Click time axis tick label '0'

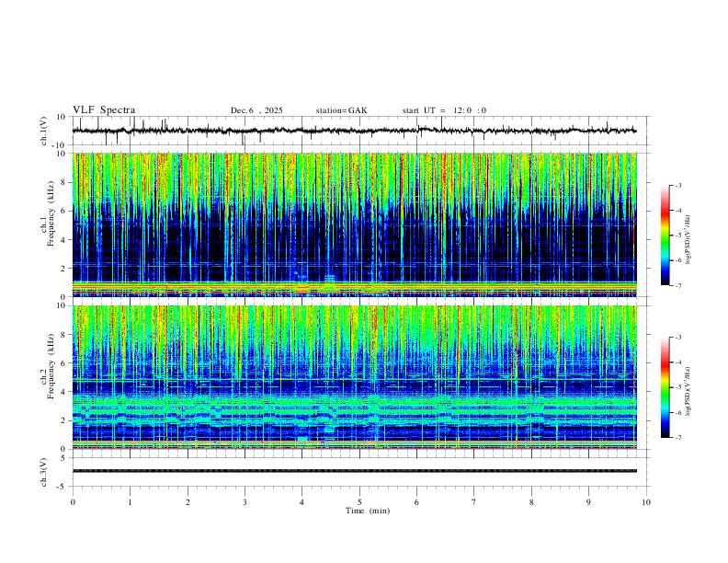(x=73, y=502)
